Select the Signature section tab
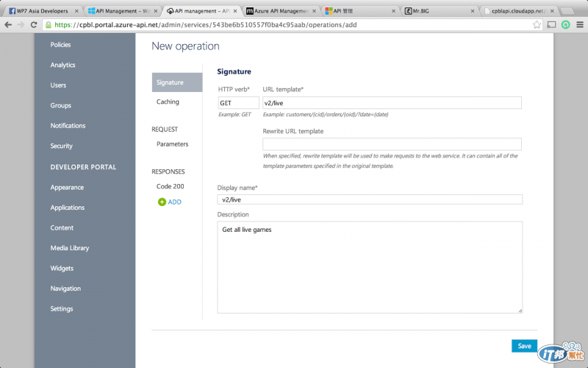 [177, 82]
